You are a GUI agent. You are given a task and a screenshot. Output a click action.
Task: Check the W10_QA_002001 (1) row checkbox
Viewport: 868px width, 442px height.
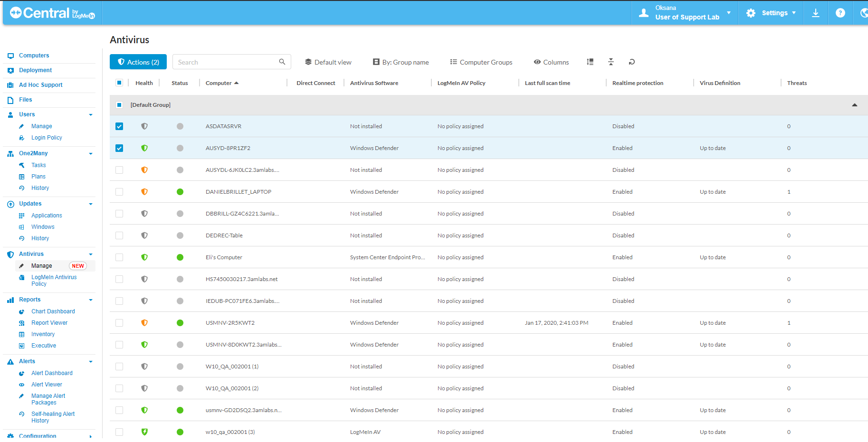tap(119, 367)
